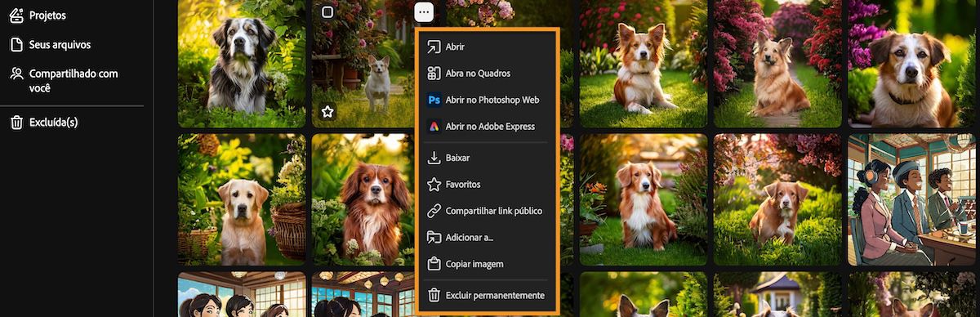Click the Adobe Express logo icon
The image size is (980, 317).
pos(434,127)
